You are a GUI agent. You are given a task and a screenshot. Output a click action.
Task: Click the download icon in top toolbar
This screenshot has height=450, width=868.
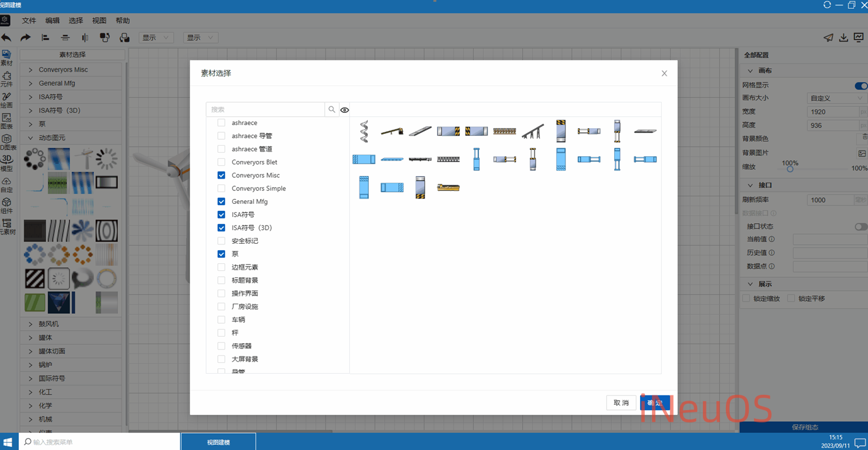click(843, 38)
